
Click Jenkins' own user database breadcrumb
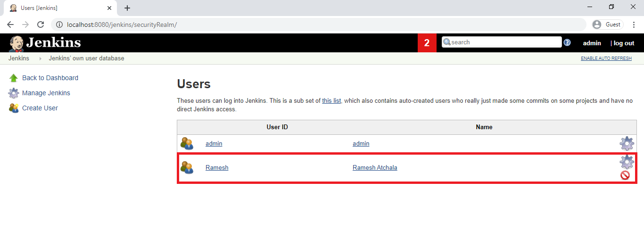pos(87,58)
